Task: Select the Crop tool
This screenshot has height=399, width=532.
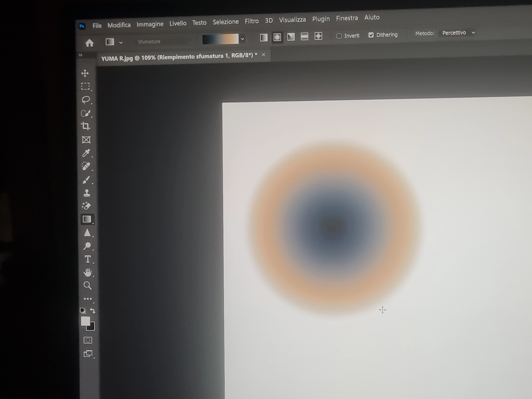Action: click(86, 126)
